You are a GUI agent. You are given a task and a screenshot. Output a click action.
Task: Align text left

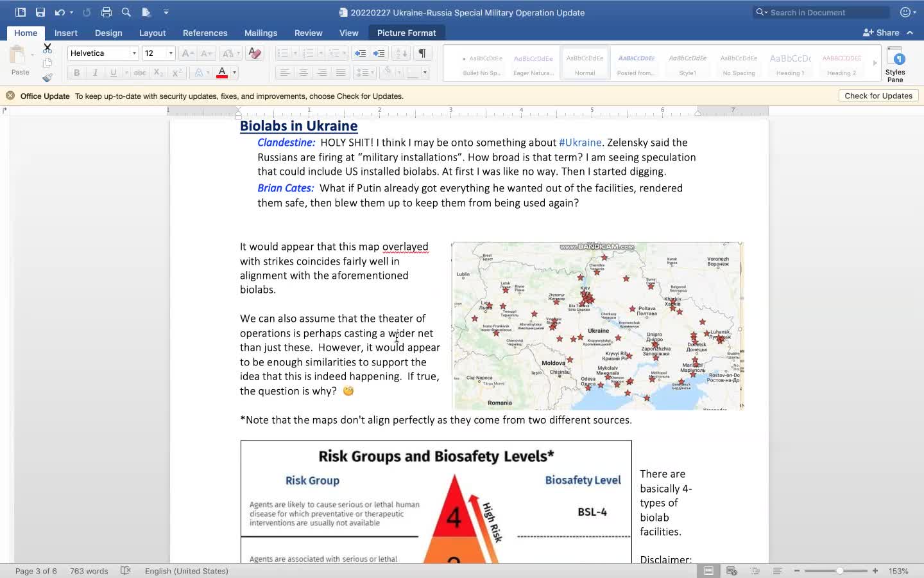coord(284,73)
